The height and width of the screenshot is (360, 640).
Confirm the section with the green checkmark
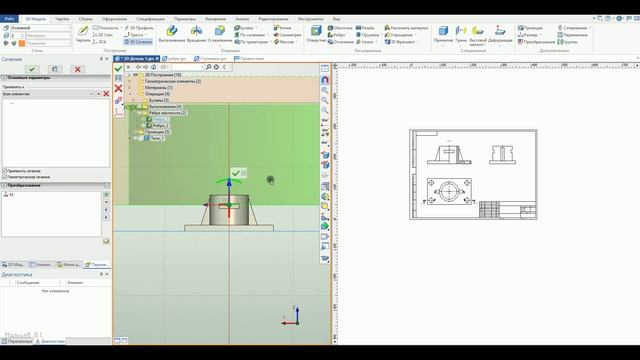[x=32, y=69]
